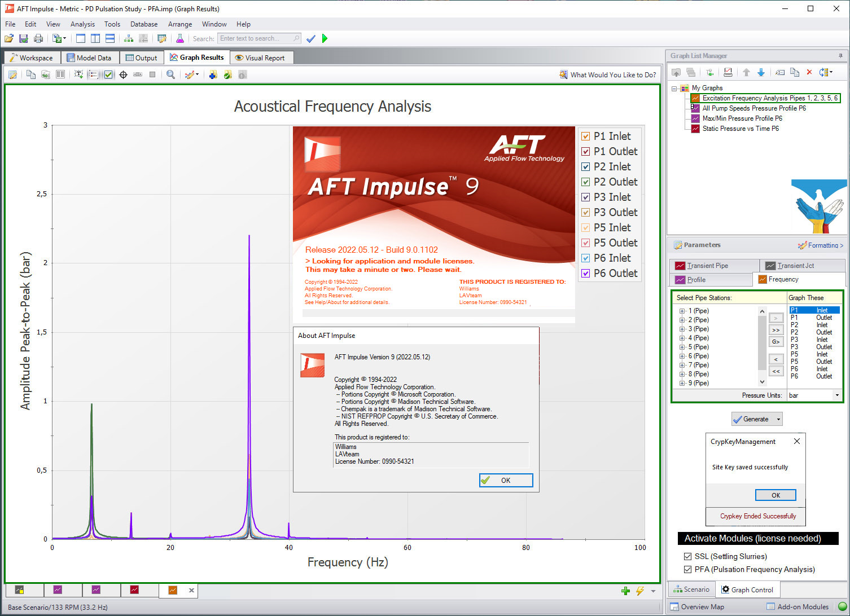This screenshot has height=616, width=850.
Task: Delete the selected graph with the red X icon
Action: (809, 72)
